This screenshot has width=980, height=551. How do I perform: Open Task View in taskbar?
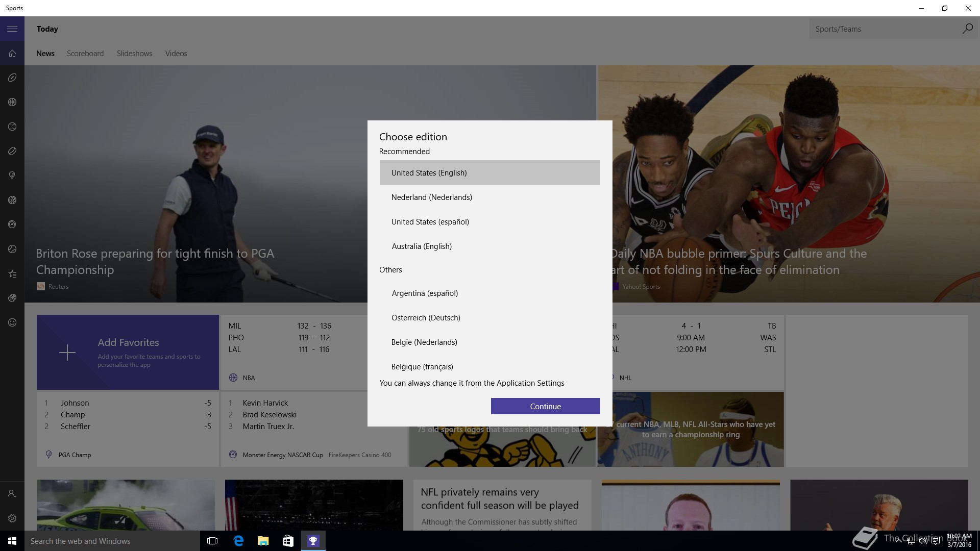point(212,541)
